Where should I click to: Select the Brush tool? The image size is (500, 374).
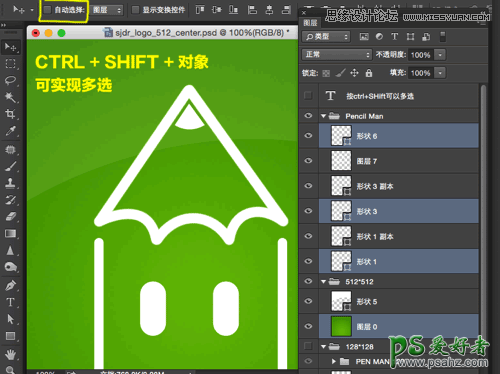tap(10, 166)
